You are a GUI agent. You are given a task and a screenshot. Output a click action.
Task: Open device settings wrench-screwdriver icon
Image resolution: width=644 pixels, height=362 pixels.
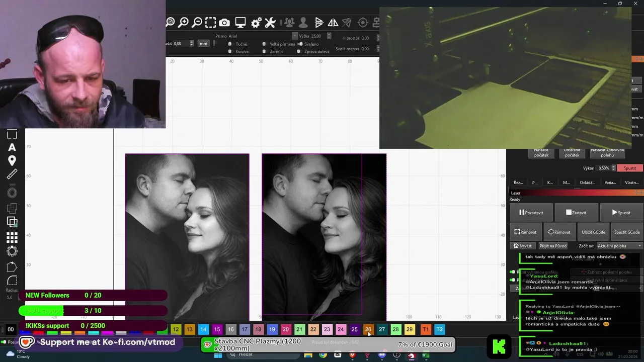click(x=270, y=23)
